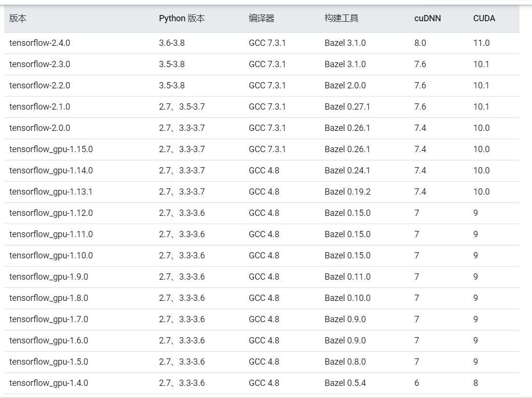Select the tensorflow_gpu-1.11.0 cell
Image resolution: width=532 pixels, height=398 pixels.
[x=51, y=234]
